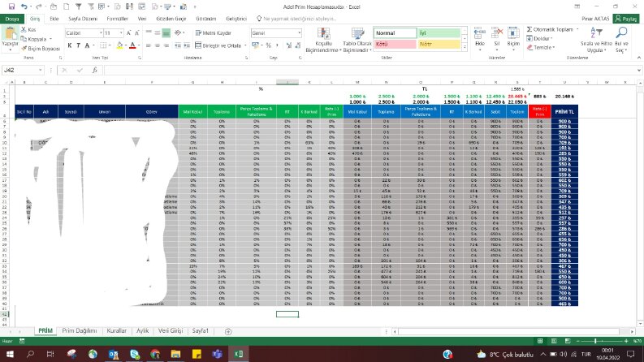Underline text with the A button

coord(87,45)
